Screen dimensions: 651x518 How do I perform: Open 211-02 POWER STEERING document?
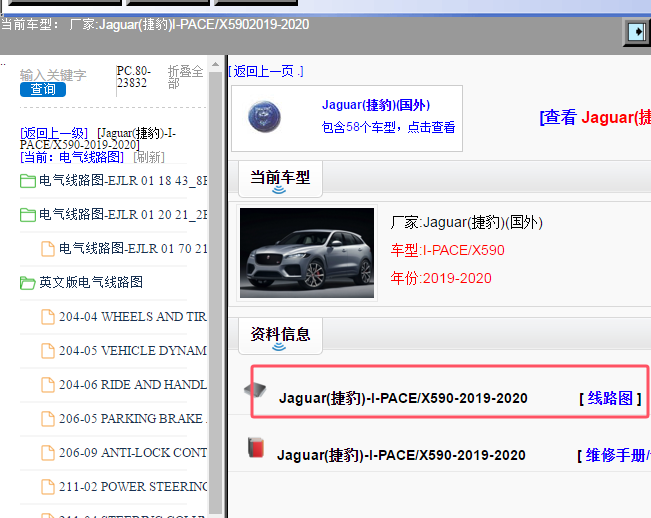(133, 487)
